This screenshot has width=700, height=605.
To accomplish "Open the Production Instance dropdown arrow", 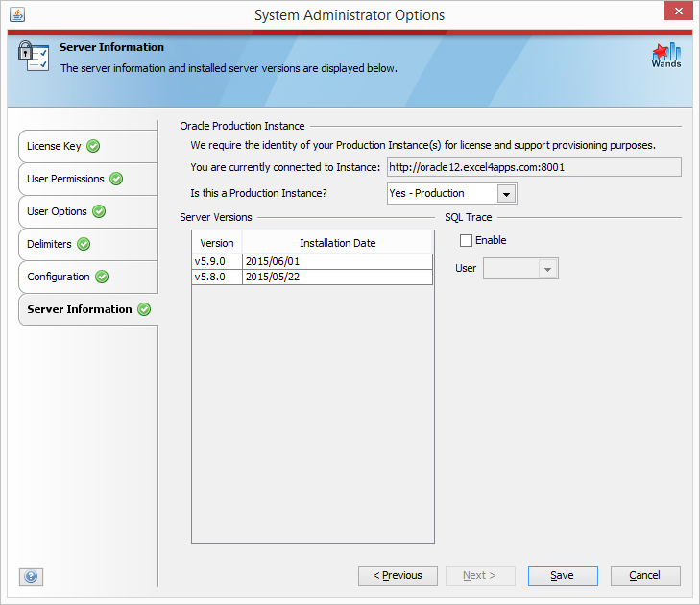I will tap(506, 194).
